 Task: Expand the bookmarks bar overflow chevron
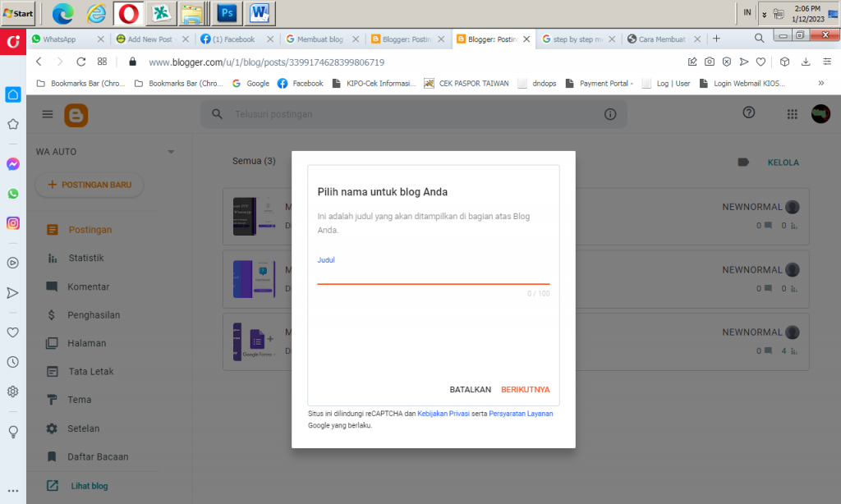click(820, 83)
